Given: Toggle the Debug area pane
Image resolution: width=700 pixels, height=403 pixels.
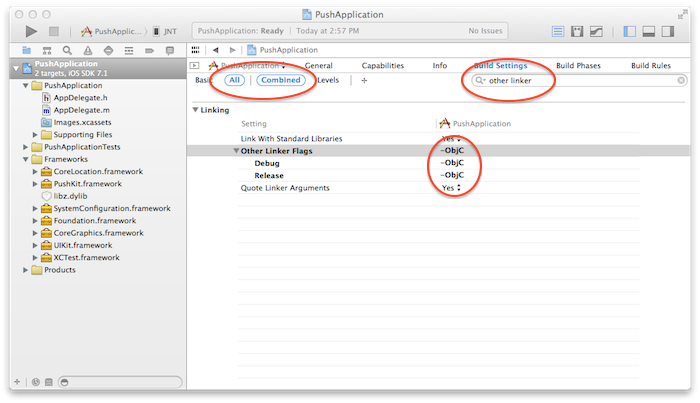Looking at the screenshot, I should (649, 31).
